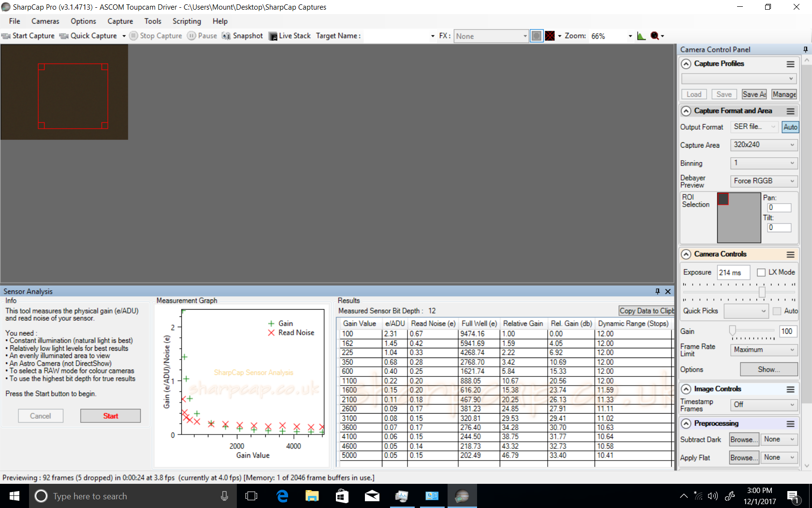Open the Capture Area 320x240 dropdown
The image size is (812, 508).
coord(763,145)
